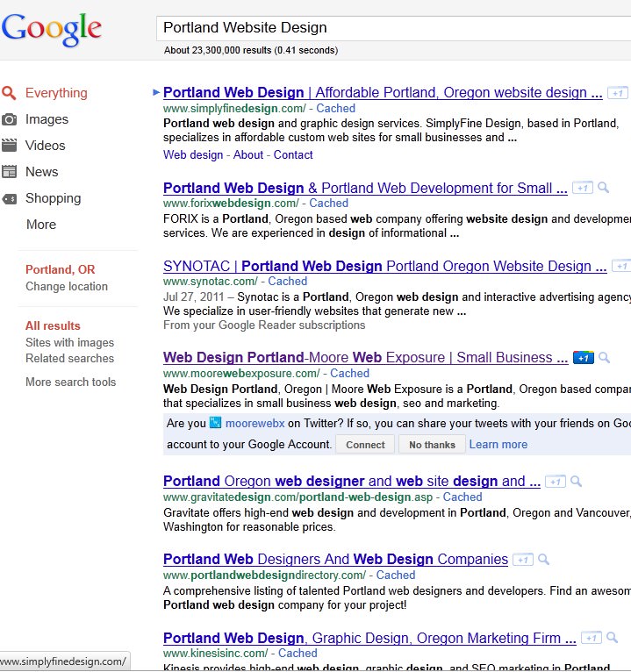This screenshot has width=631, height=672.
Task: Open Portland Web Designers And Companies result
Action: (x=335, y=560)
